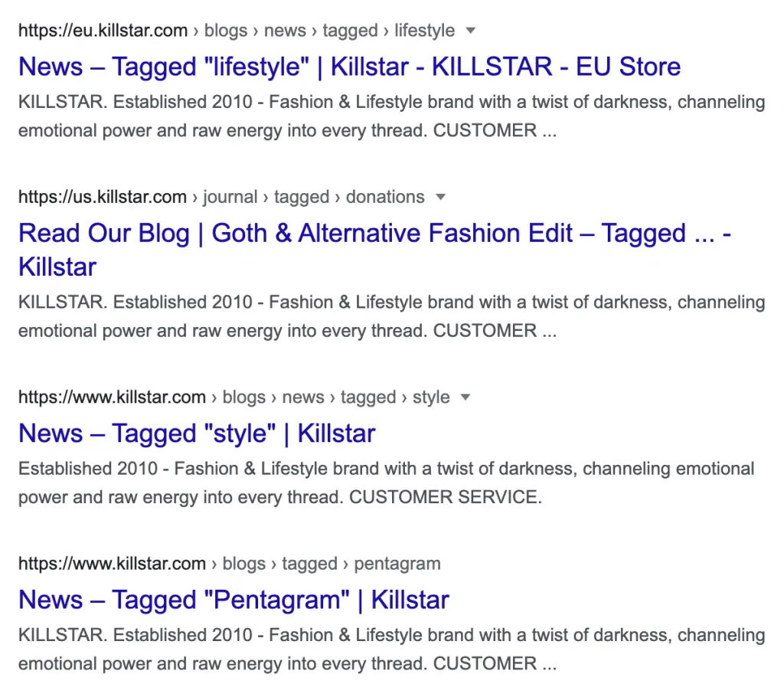Viewport: 784px width, 697px height.
Task: Click the pentagram breadcrumb segment in the last result
Action: (397, 564)
